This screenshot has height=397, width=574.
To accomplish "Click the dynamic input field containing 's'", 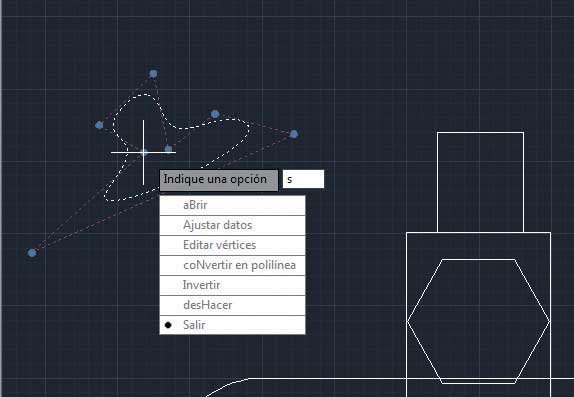I will click(303, 179).
